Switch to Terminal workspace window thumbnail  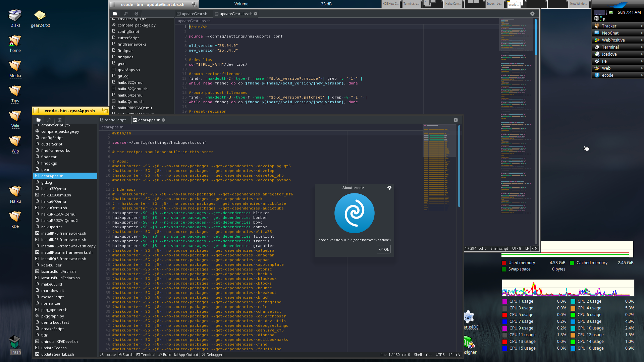click(411, 4)
